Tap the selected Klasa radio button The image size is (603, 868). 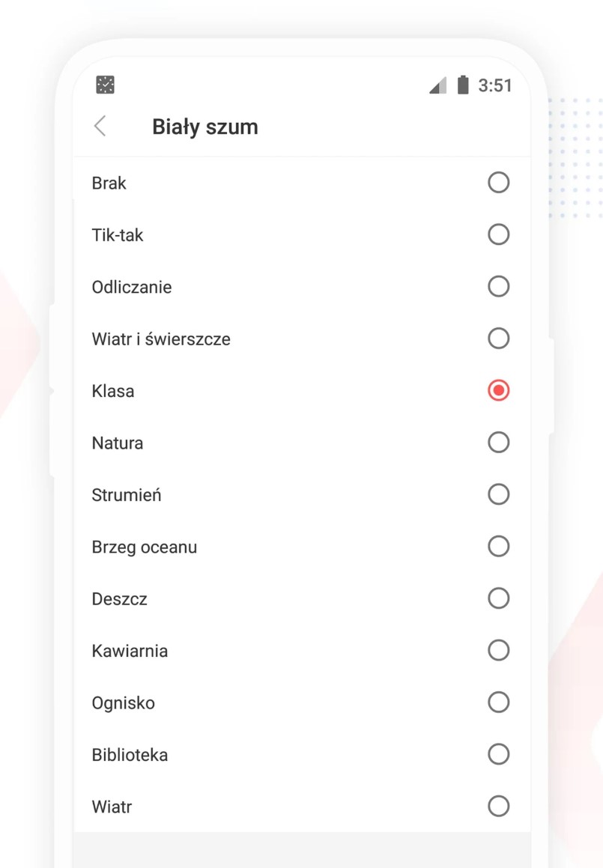pyautogui.click(x=498, y=390)
